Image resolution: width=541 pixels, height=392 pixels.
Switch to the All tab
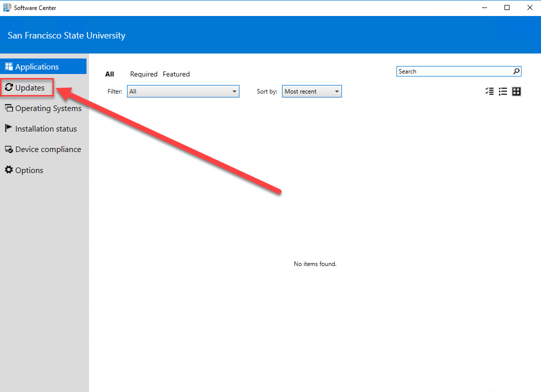pos(109,74)
